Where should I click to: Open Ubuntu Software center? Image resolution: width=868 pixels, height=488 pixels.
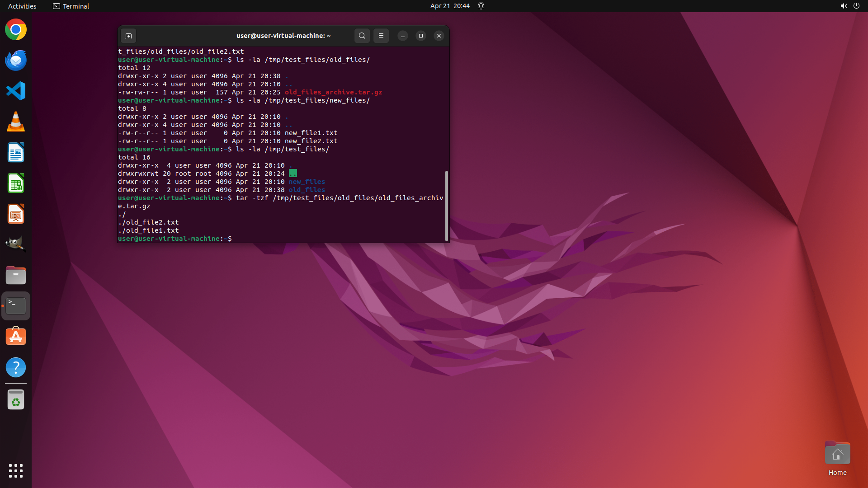pos(16,337)
